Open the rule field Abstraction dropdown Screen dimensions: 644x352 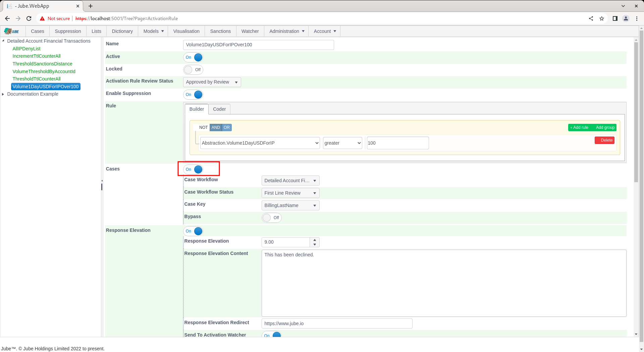260,143
